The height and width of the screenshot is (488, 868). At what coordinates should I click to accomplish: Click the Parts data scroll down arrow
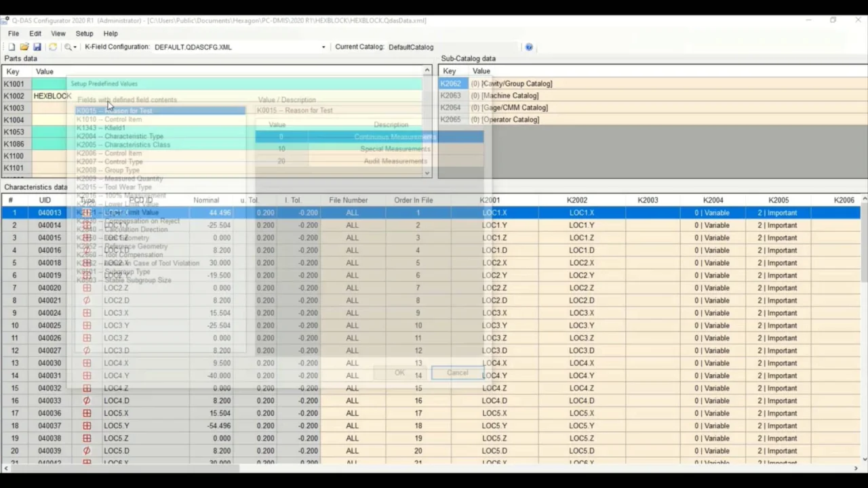[427, 173]
